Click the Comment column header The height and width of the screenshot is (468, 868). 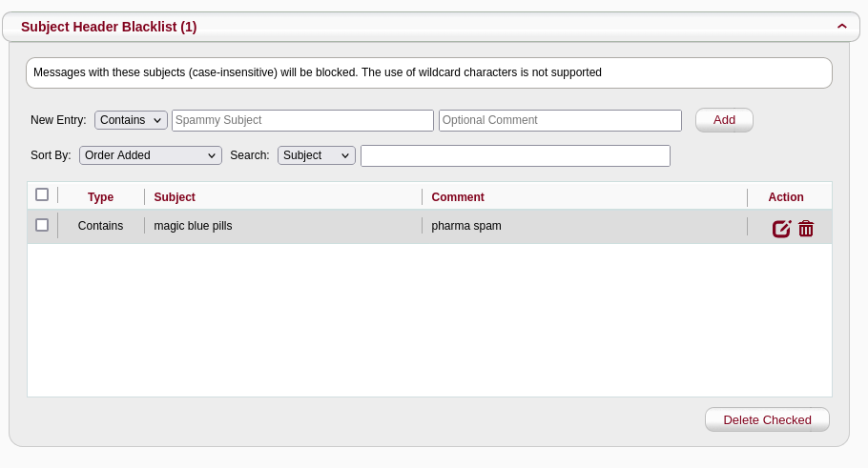(x=458, y=197)
